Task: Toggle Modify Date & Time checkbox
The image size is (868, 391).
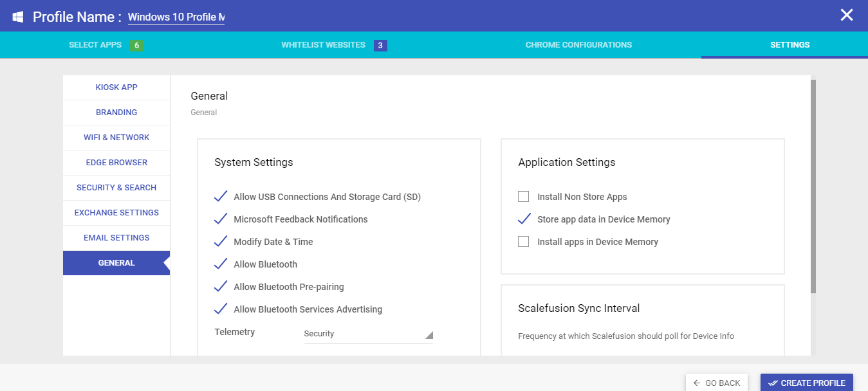Action: coord(221,242)
